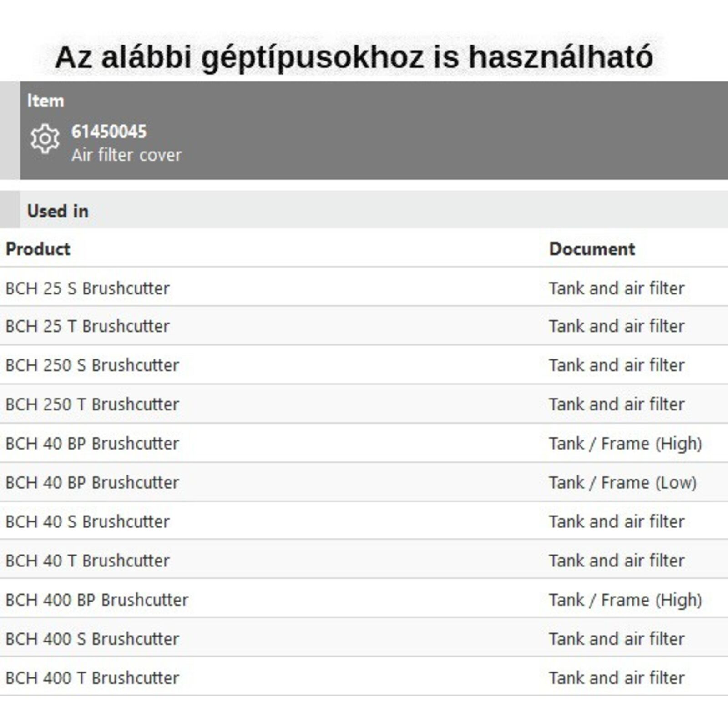Select BCH 250 T Brushcutter row
The width and height of the screenshot is (728, 728).
click(x=92, y=404)
